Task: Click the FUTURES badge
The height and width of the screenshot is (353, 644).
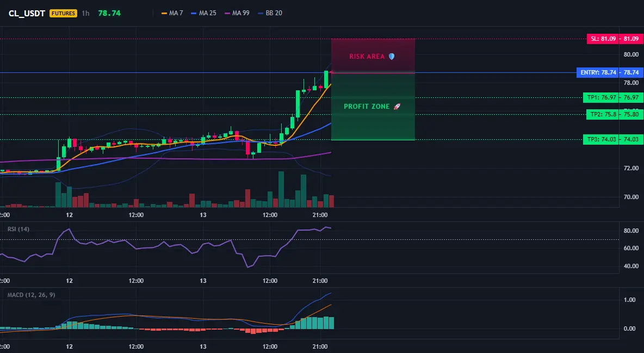Action: (63, 13)
